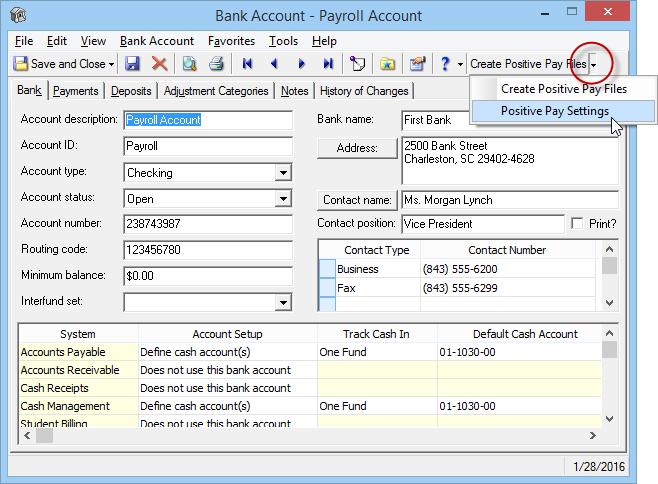Click the Favorites folder star icon

[387, 64]
